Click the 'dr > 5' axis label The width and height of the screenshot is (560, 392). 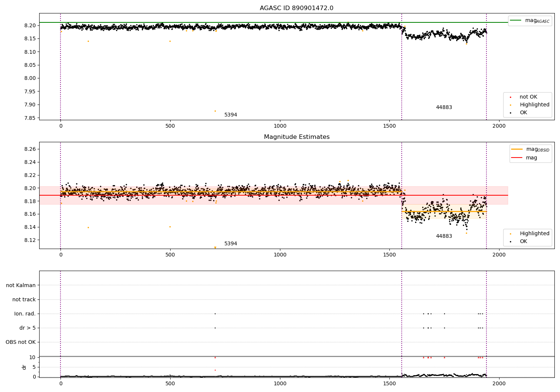coord(28,328)
